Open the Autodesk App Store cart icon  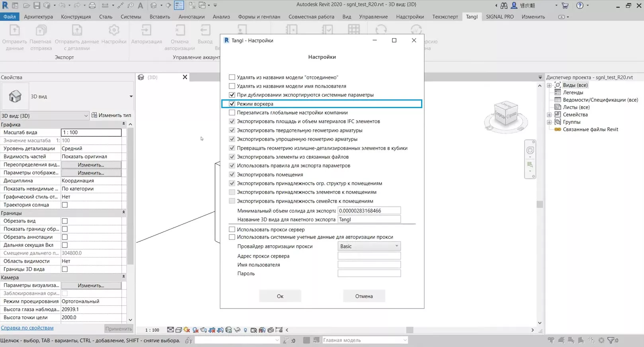click(x=565, y=6)
